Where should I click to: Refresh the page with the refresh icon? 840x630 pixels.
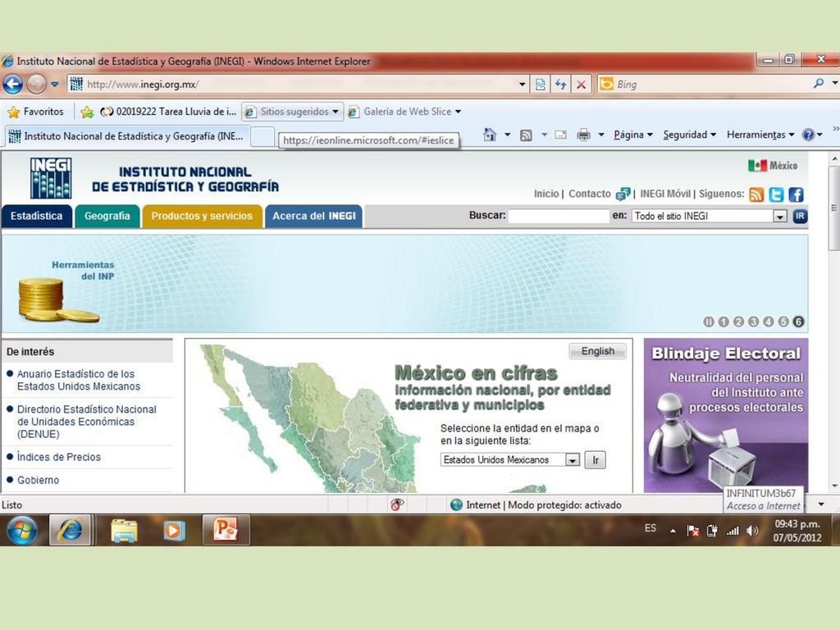560,84
